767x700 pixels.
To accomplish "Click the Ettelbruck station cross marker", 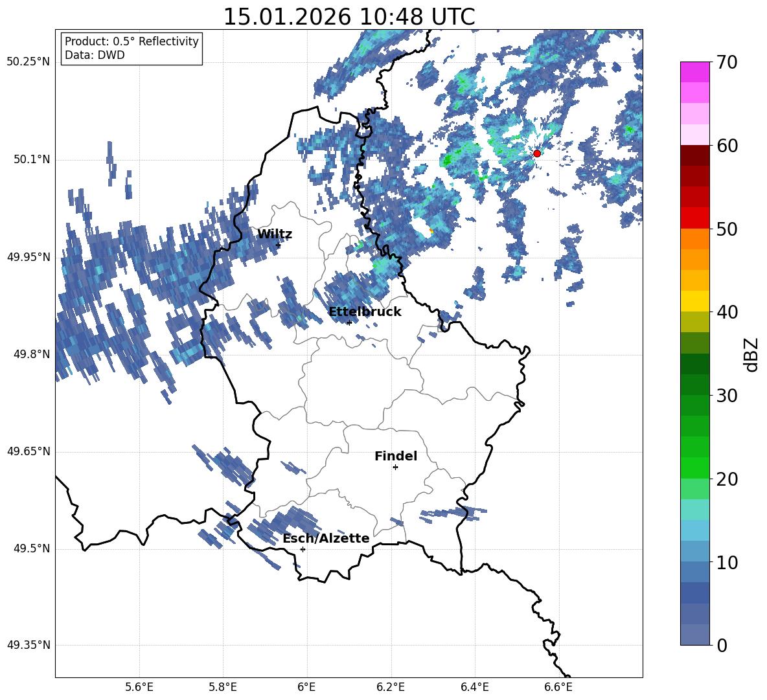I will 349,322.
